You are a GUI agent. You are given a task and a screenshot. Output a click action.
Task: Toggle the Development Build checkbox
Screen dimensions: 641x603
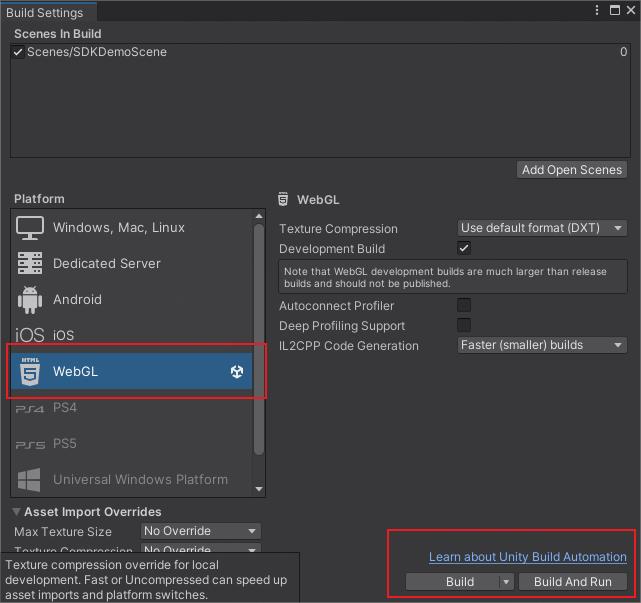464,248
